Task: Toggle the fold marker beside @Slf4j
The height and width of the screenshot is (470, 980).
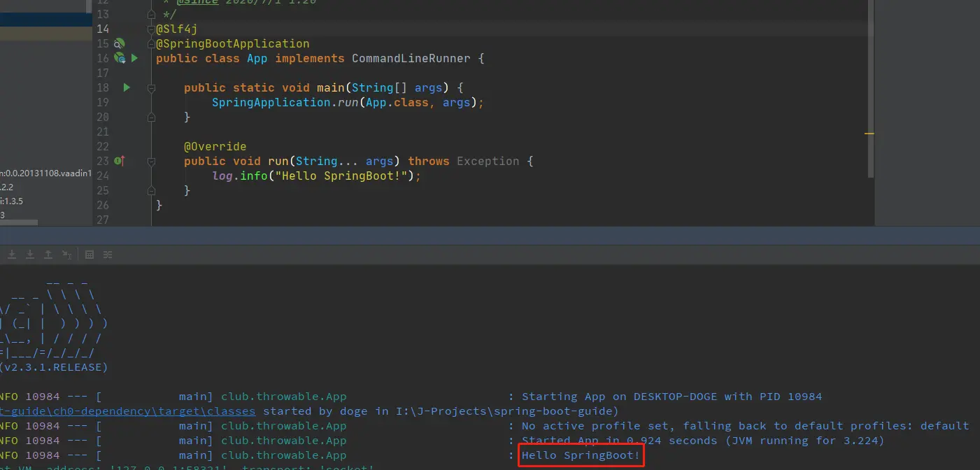Action: [151, 29]
